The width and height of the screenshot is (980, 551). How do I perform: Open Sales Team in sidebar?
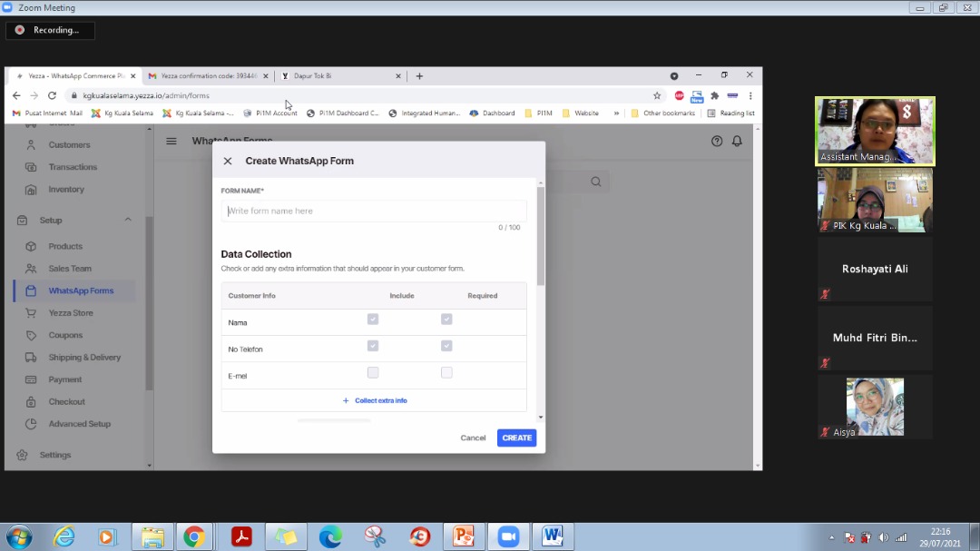point(70,269)
